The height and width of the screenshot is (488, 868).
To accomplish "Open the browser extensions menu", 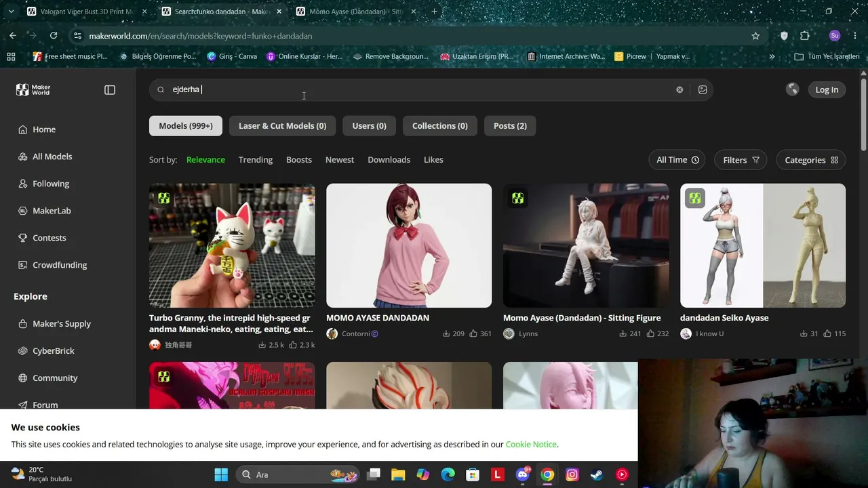I will 805,36.
